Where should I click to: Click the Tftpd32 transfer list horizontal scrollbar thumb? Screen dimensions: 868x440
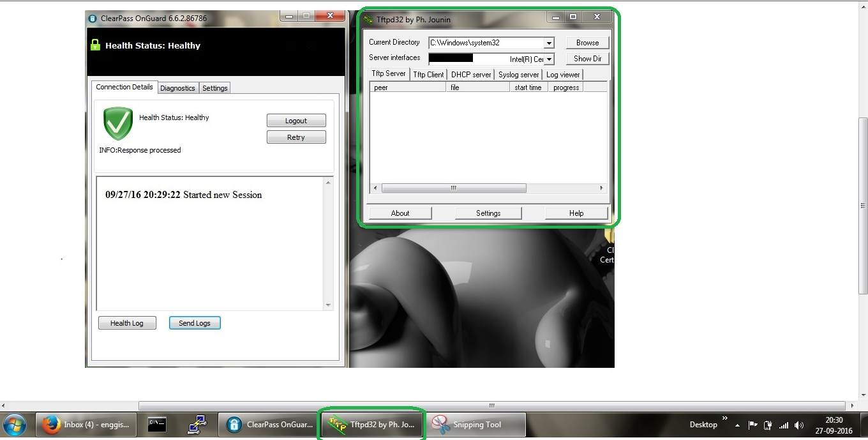[x=454, y=188]
